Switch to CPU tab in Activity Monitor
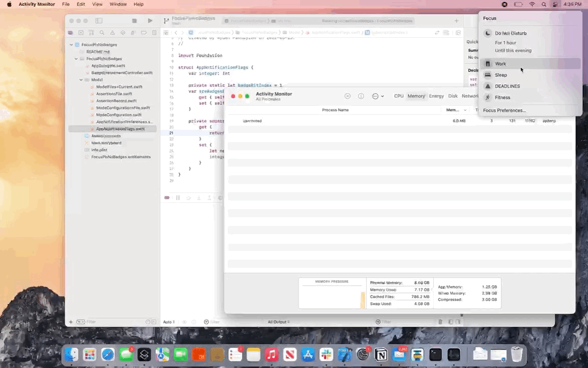This screenshot has height=368, width=588. 399,96
